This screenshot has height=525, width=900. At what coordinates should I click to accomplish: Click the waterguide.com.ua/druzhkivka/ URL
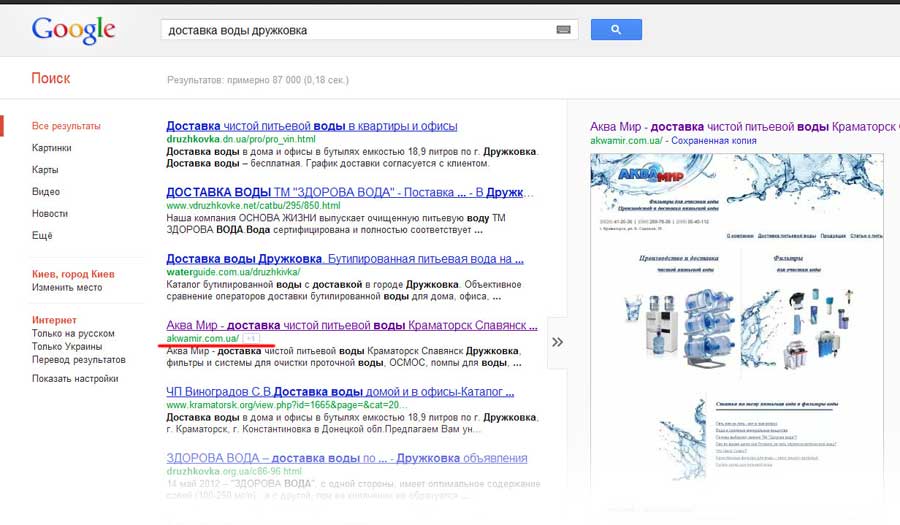pyautogui.click(x=233, y=272)
